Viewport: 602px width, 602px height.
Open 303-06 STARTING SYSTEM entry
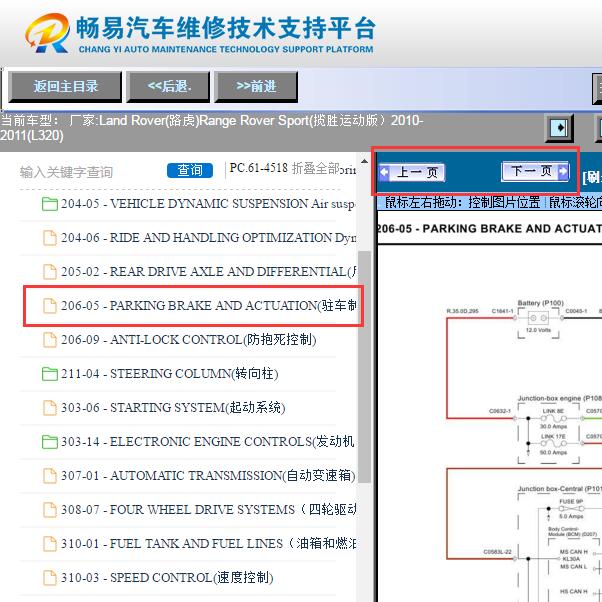tap(173, 407)
